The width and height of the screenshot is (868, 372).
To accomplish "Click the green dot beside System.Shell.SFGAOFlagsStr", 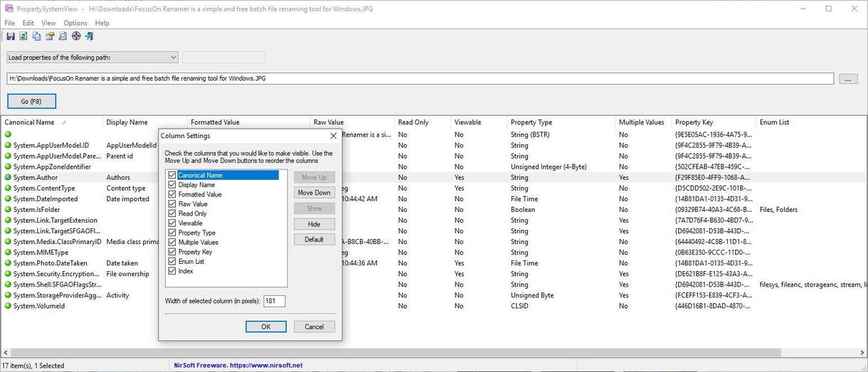I will click(x=9, y=284).
